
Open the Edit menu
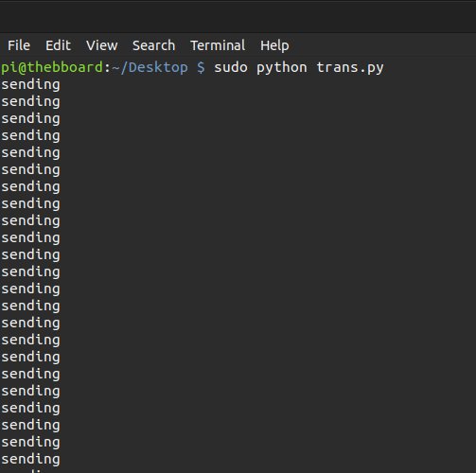point(58,45)
